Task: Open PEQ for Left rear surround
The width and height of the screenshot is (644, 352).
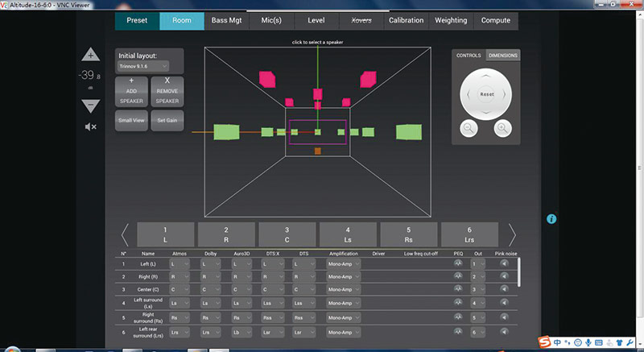Action: [458, 332]
